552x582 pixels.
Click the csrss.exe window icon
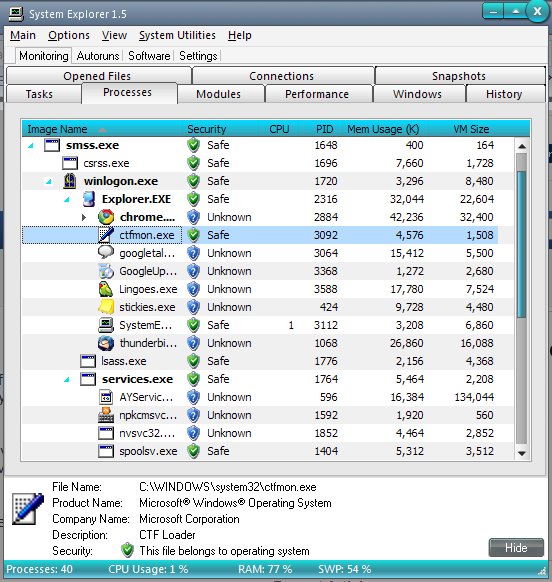[69, 163]
